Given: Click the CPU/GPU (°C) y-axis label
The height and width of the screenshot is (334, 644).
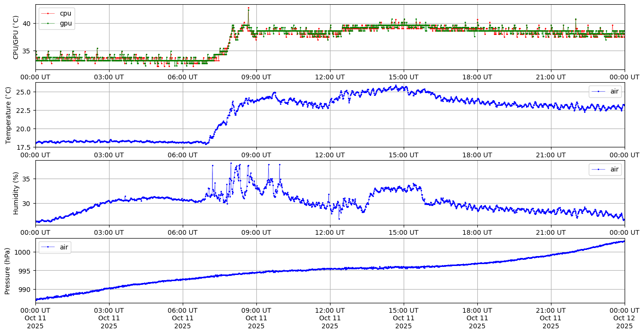Looking at the screenshot, I should tap(16, 37).
